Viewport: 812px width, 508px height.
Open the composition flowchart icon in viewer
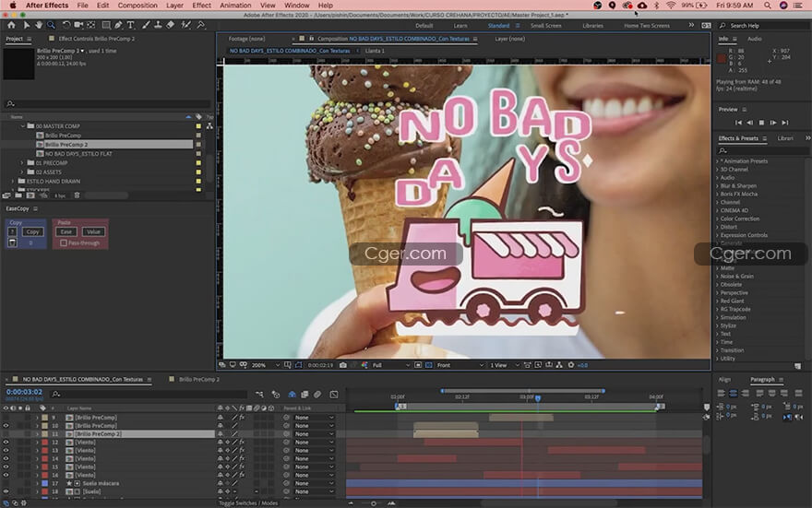[x=559, y=365]
